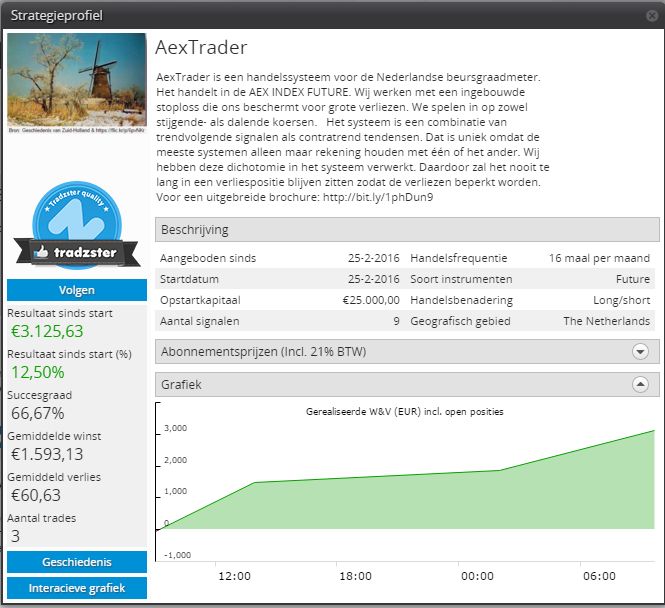Click the Handelsbenadering value Long/short
This screenshot has height=608, width=665.
coord(621,300)
